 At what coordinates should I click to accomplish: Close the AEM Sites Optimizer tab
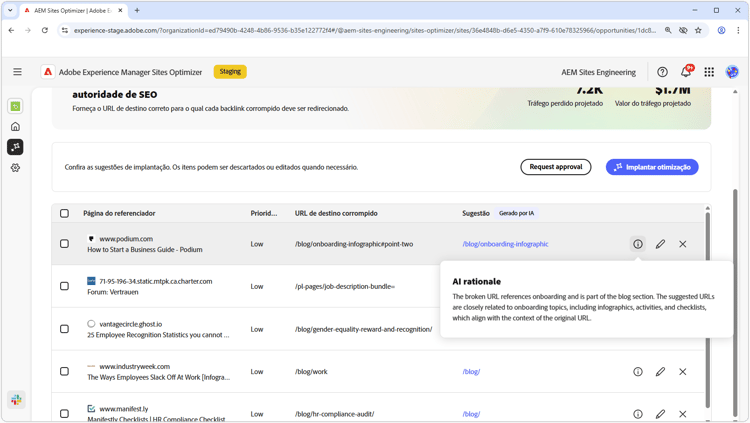[120, 10]
